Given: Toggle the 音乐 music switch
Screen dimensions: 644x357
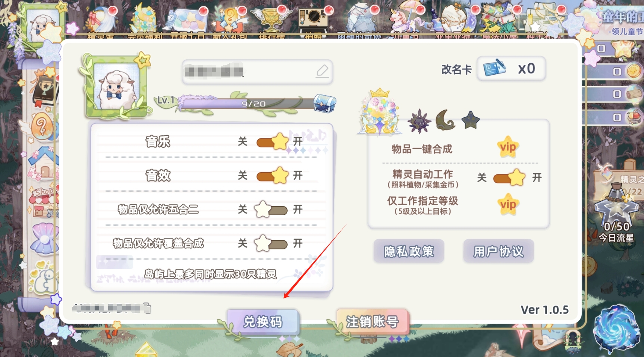Looking at the screenshot, I should pos(272,142).
